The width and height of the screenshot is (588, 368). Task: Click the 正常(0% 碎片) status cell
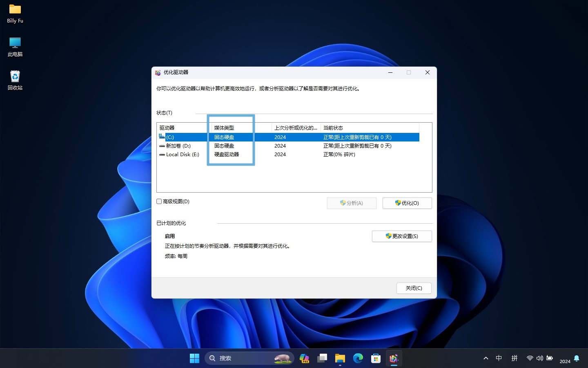coord(339,154)
